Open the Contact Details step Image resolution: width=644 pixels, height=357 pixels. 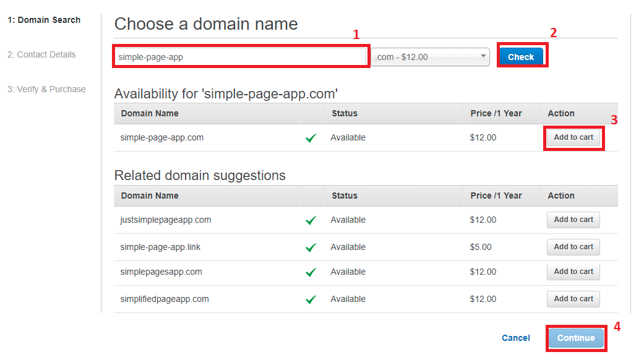point(41,54)
